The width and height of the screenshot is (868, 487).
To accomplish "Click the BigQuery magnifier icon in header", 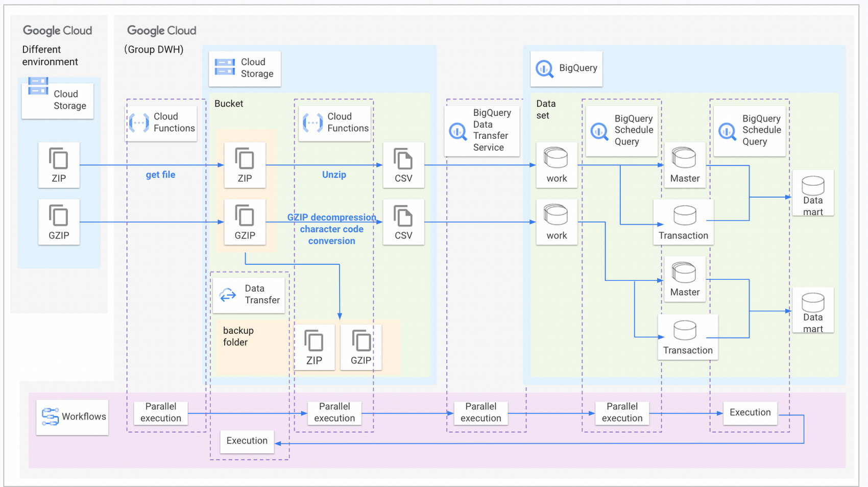I will tap(545, 68).
